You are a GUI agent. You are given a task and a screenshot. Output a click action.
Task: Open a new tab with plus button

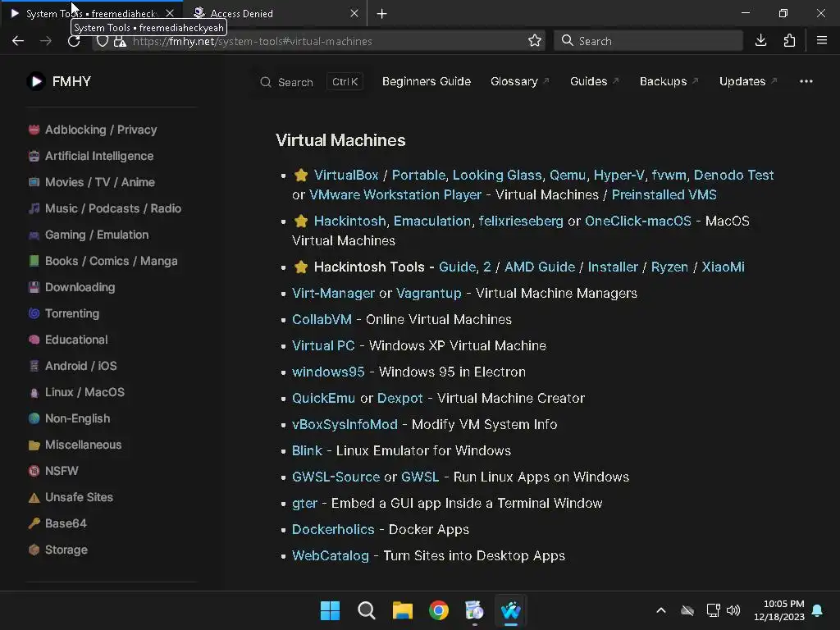(x=382, y=13)
